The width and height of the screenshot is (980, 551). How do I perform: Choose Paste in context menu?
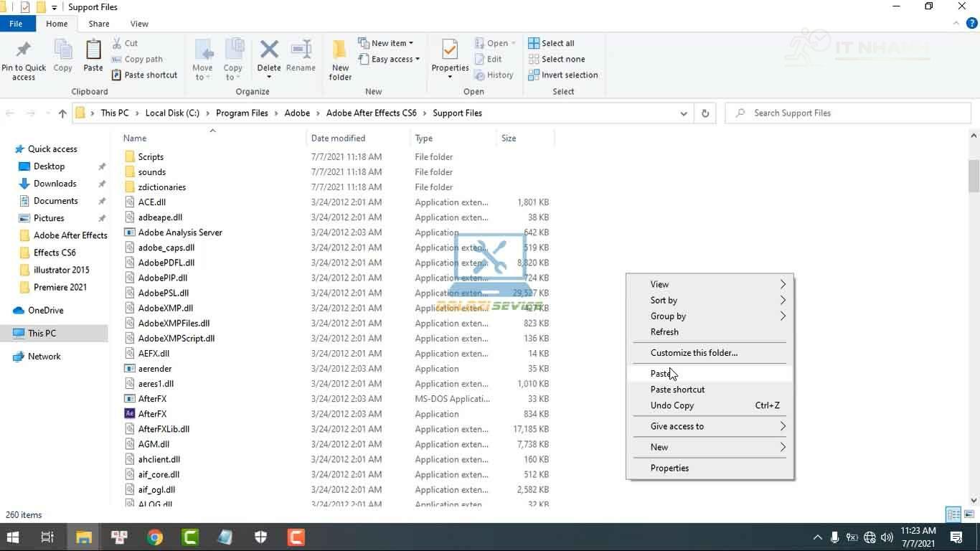(710, 373)
